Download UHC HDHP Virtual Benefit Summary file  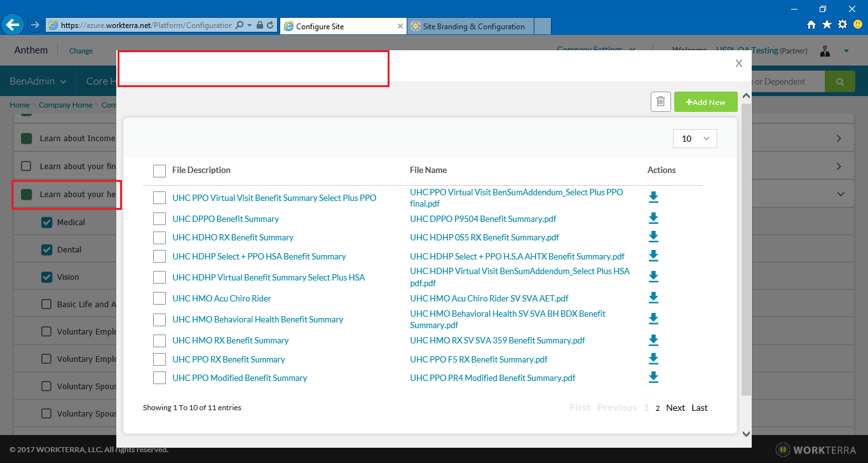click(653, 277)
